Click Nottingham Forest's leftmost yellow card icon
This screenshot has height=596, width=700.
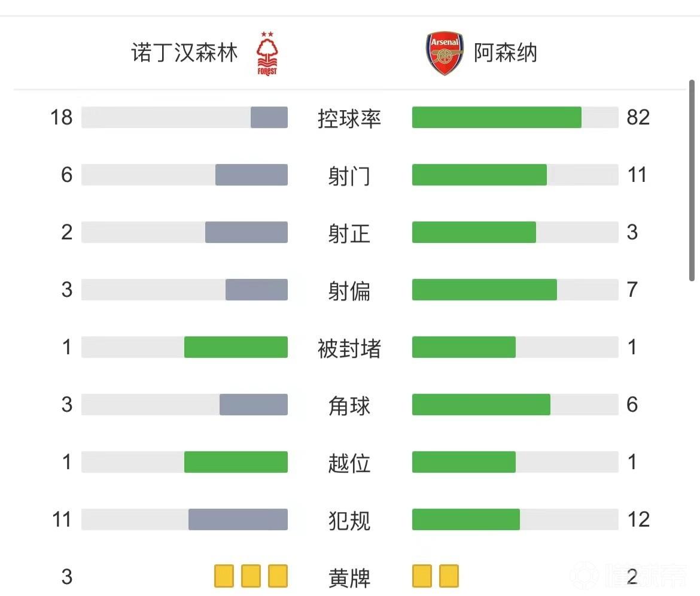point(224,576)
